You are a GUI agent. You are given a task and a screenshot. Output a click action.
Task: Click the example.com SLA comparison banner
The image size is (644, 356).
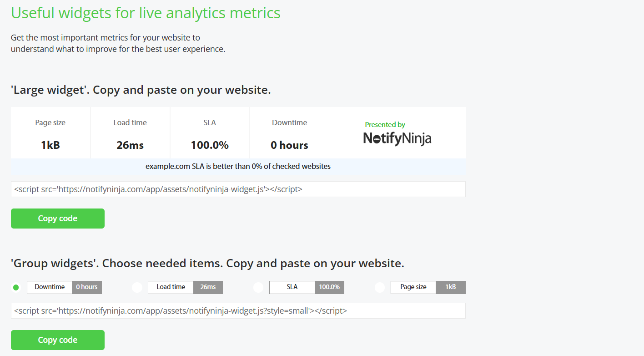point(238,167)
